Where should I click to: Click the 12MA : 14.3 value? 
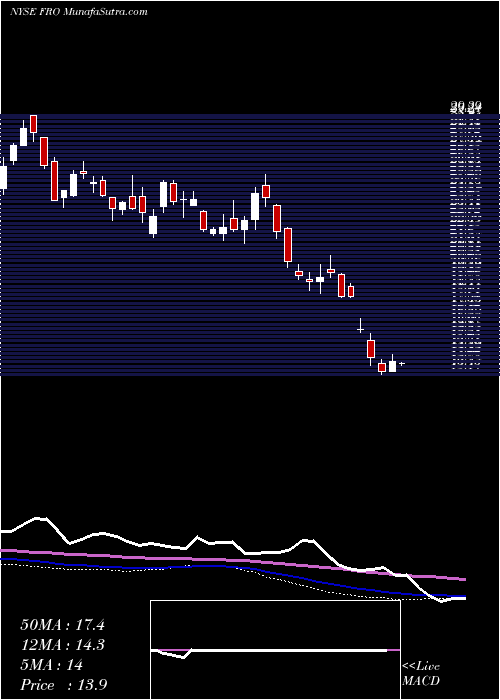[62, 645]
